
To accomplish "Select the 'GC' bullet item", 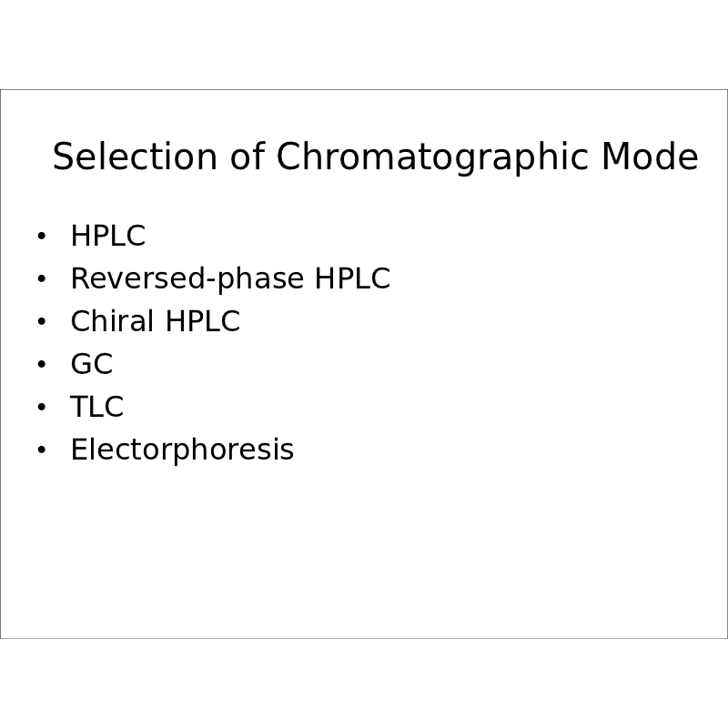I will pyautogui.click(x=91, y=365).
